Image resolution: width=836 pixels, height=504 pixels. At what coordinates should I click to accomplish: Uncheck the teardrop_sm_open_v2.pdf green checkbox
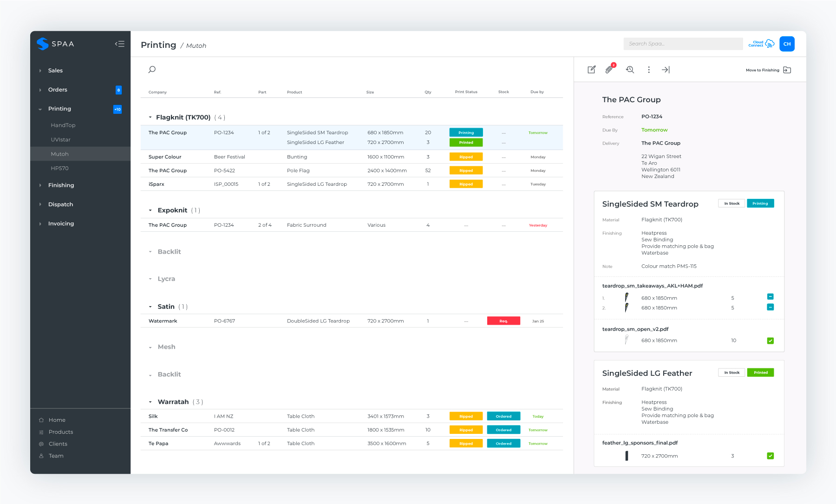[770, 340]
